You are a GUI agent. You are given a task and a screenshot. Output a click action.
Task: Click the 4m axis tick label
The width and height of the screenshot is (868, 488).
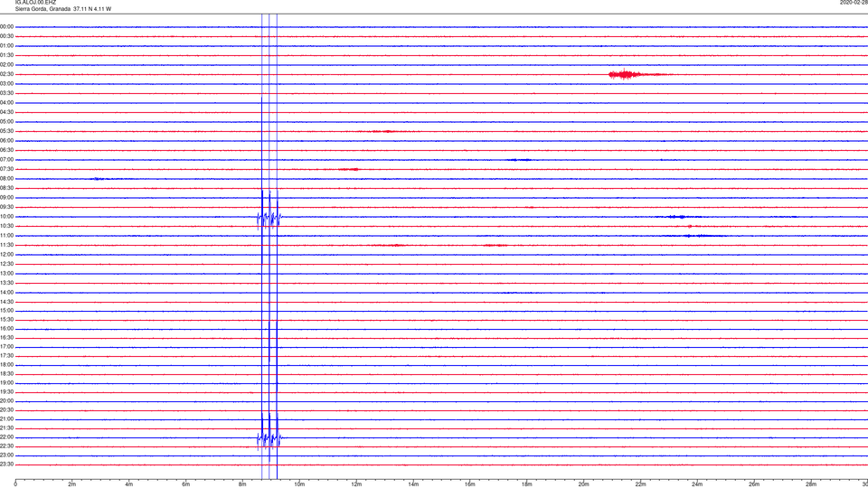(x=129, y=484)
